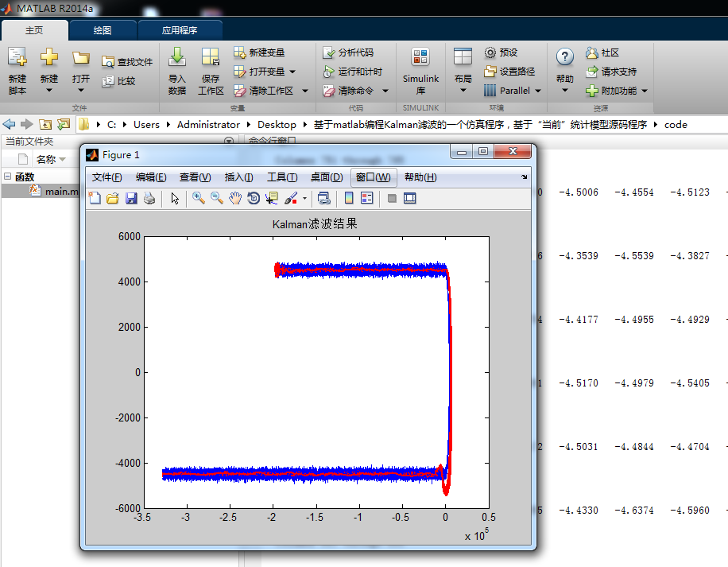728x567 pixels.
Task: Click the New Script (新建脚本) icon
Action: [x=17, y=57]
